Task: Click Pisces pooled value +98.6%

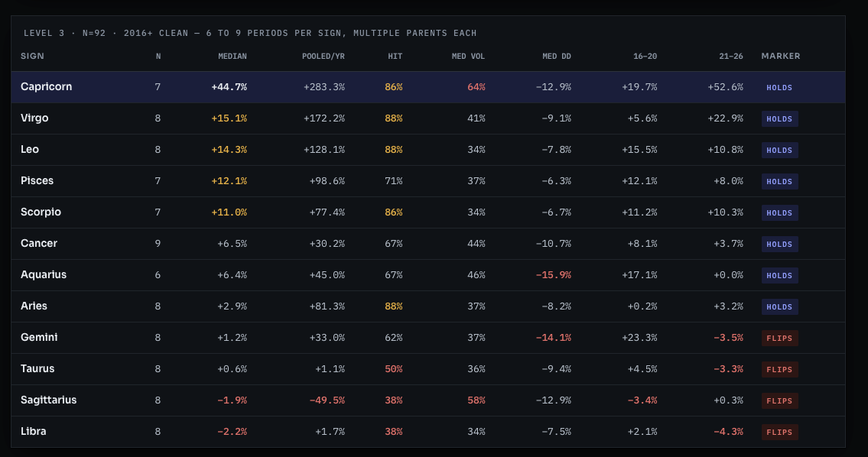Action: click(327, 181)
